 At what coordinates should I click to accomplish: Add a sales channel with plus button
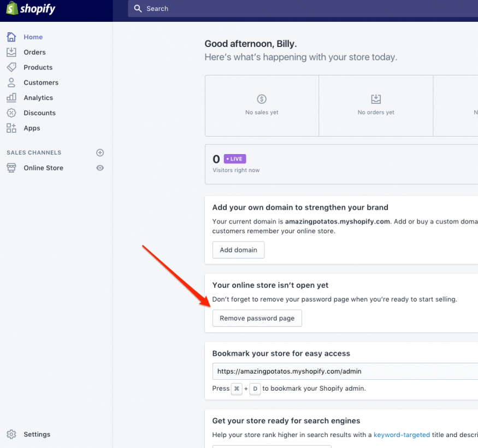pyautogui.click(x=100, y=152)
